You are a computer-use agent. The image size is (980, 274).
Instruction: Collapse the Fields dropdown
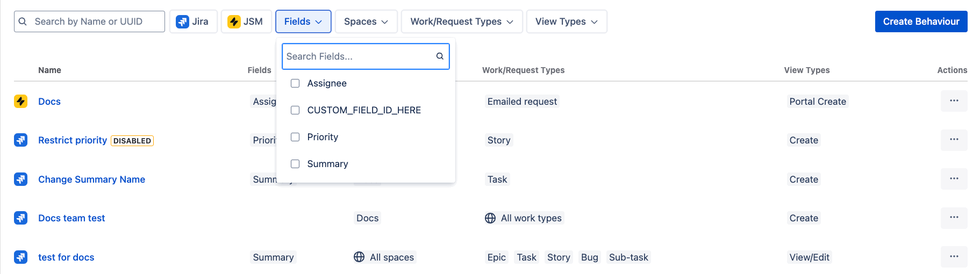303,21
